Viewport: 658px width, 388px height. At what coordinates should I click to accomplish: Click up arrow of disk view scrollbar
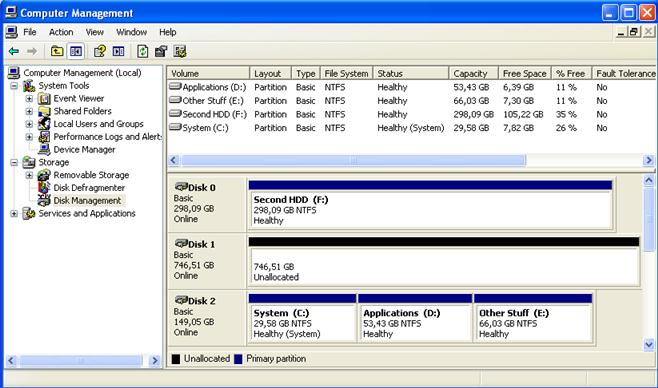click(x=649, y=180)
